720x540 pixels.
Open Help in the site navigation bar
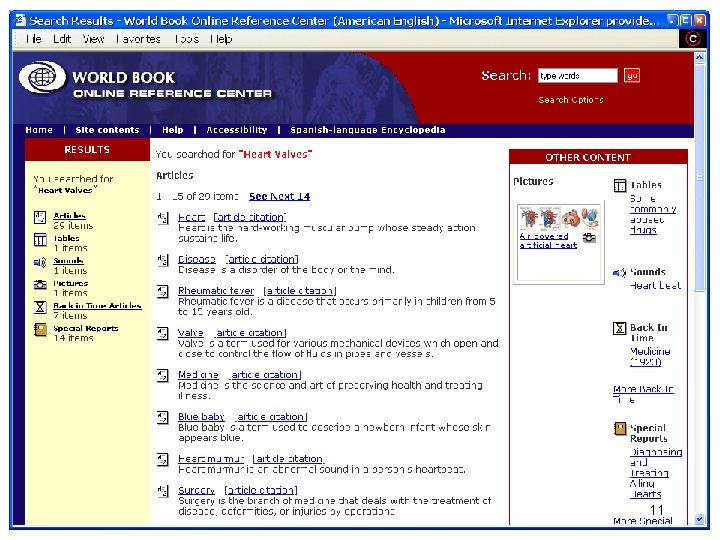click(x=173, y=130)
